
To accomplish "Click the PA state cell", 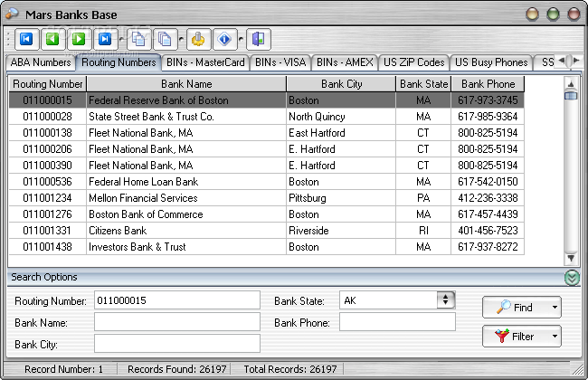I will point(423,197).
